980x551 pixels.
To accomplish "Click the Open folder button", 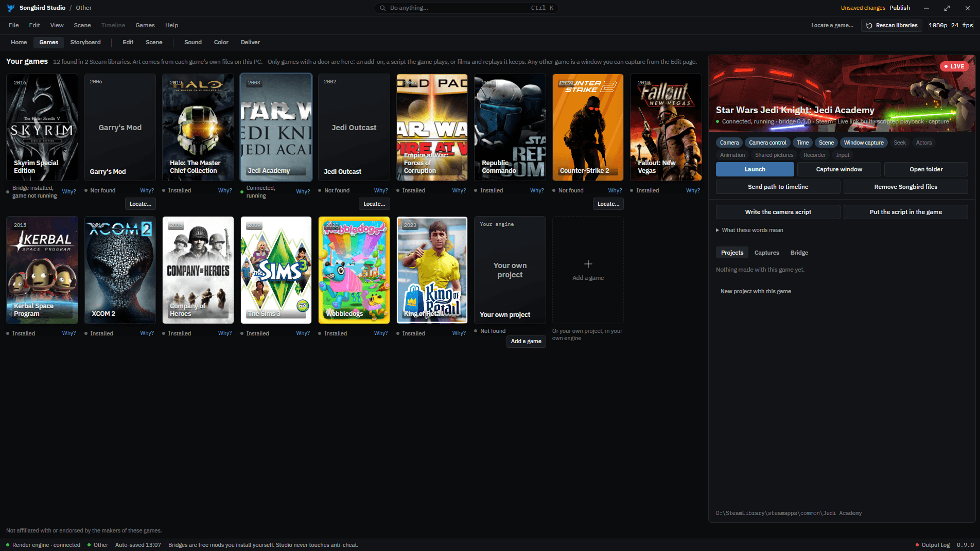I will [926, 169].
